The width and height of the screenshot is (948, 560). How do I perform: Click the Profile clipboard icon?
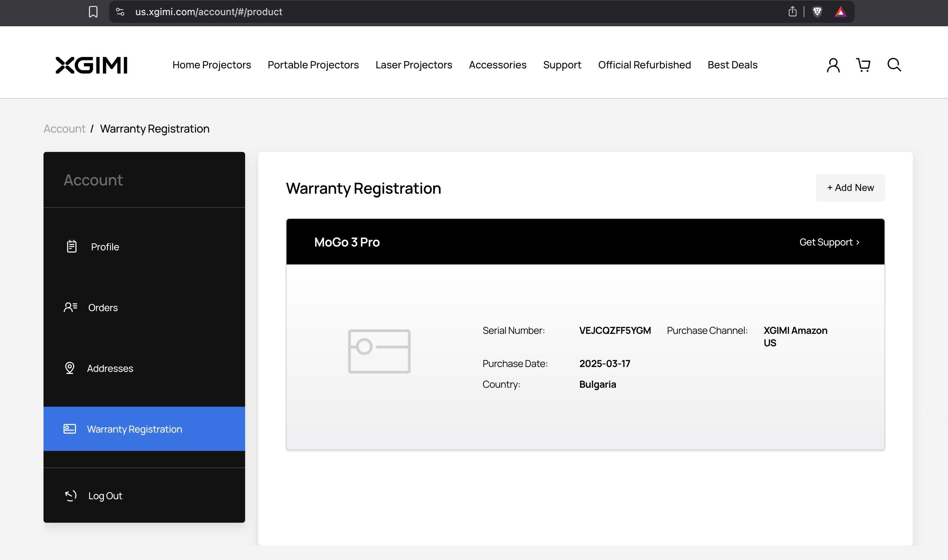(x=72, y=247)
